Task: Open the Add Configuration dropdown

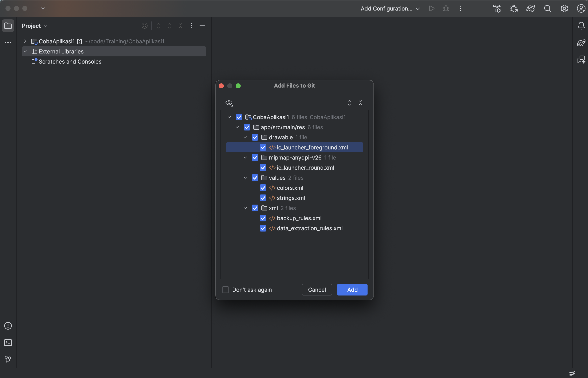Action: pyautogui.click(x=390, y=9)
